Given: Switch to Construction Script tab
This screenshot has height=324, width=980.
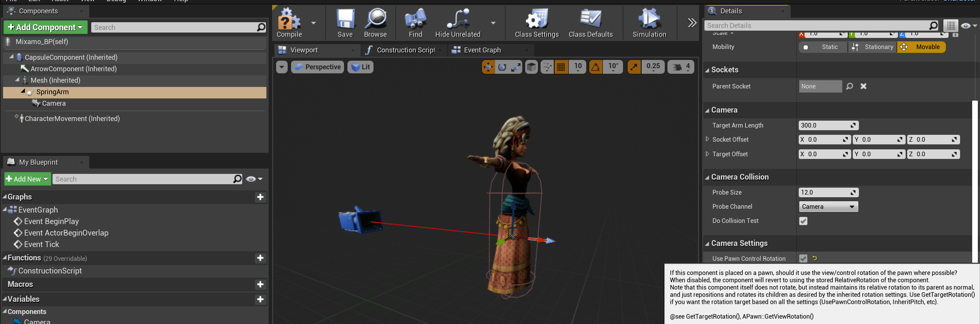Looking at the screenshot, I should [x=404, y=50].
